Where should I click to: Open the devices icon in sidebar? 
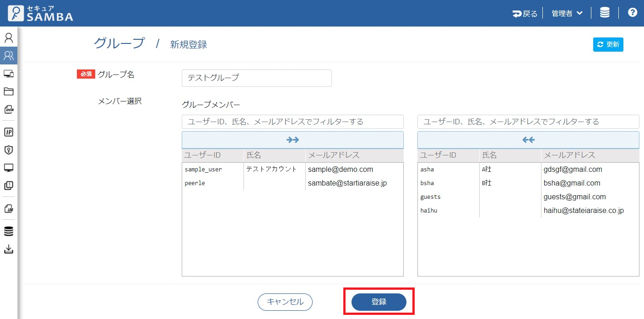(x=8, y=74)
